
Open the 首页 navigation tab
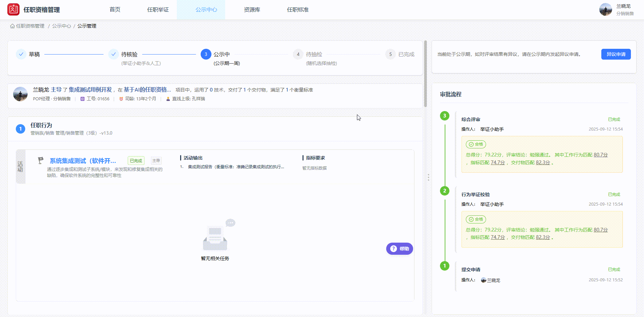click(115, 9)
